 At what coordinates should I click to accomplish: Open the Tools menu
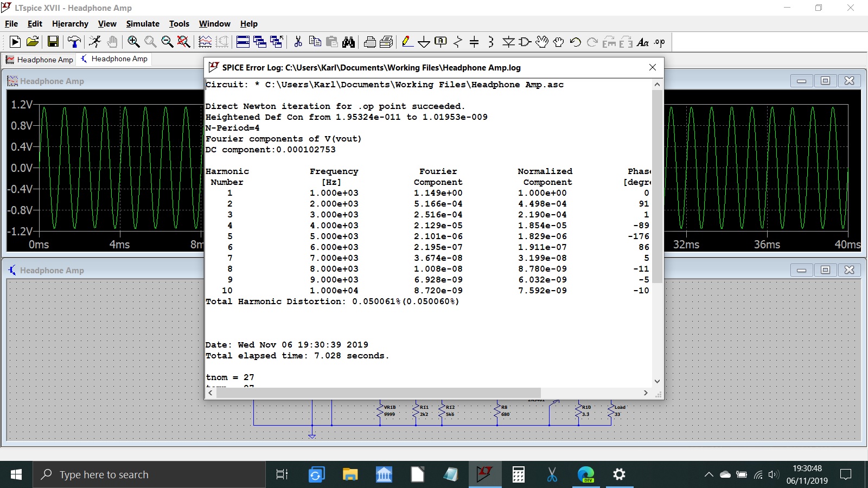click(179, 24)
